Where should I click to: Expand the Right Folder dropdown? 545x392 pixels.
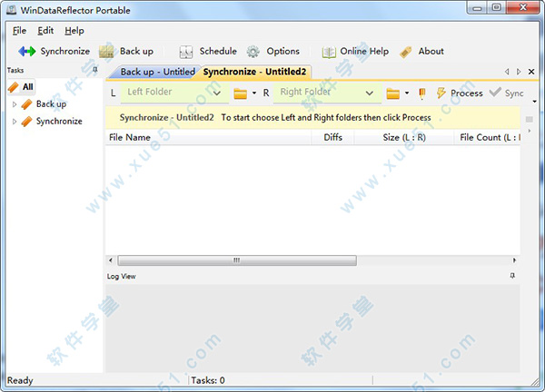coord(370,93)
